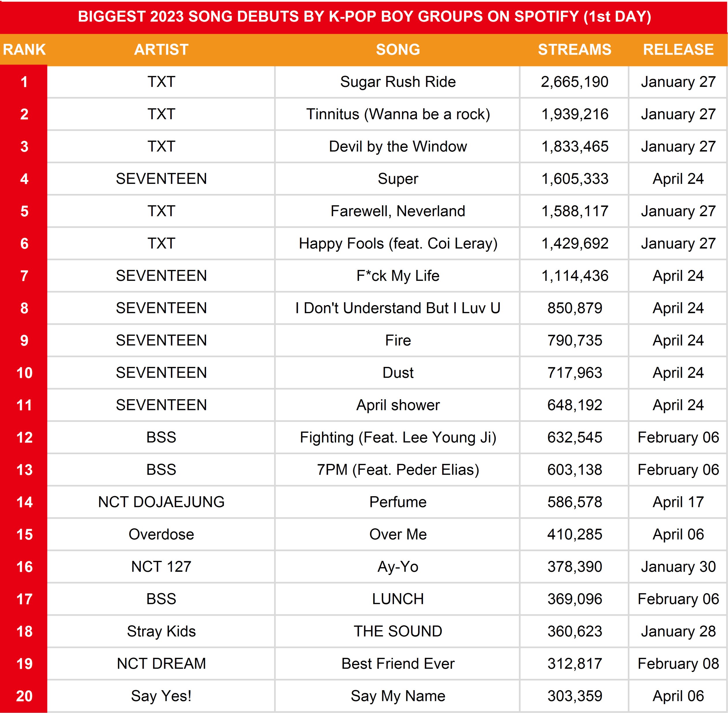Select the streams value 410,285
728x713 pixels.
(574, 534)
